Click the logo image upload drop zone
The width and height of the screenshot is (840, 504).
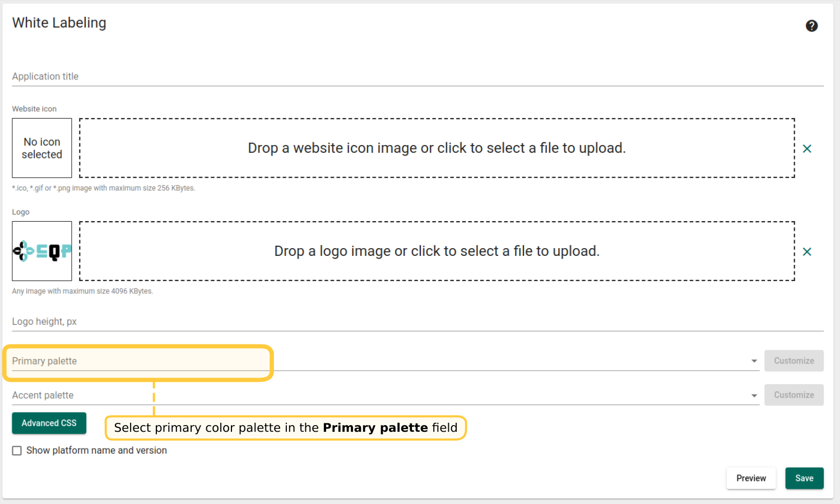[x=437, y=251]
